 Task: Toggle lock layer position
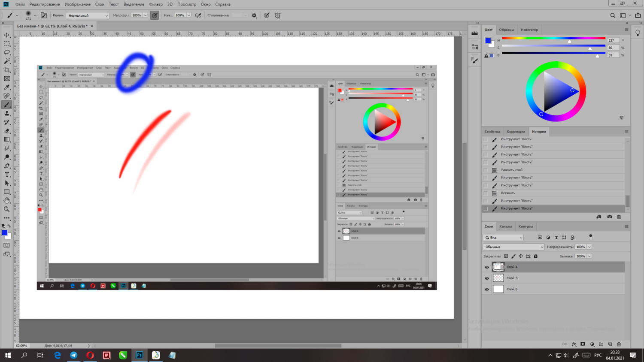[x=521, y=256]
